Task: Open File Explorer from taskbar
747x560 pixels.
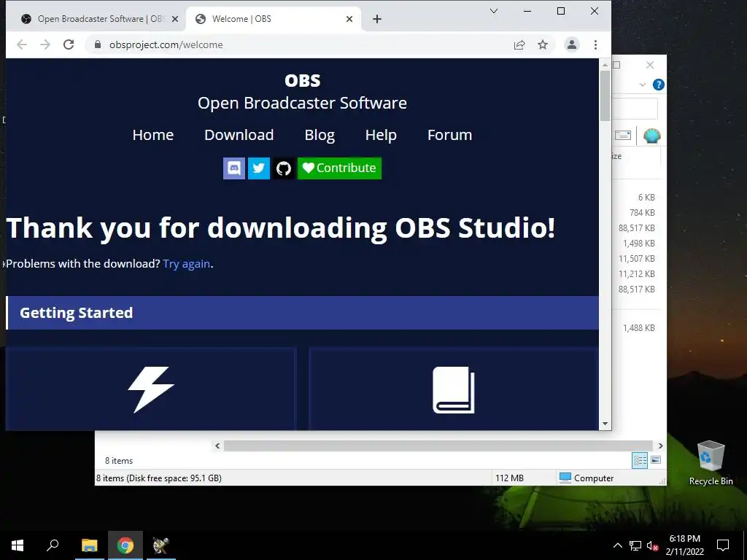Action: click(89, 545)
